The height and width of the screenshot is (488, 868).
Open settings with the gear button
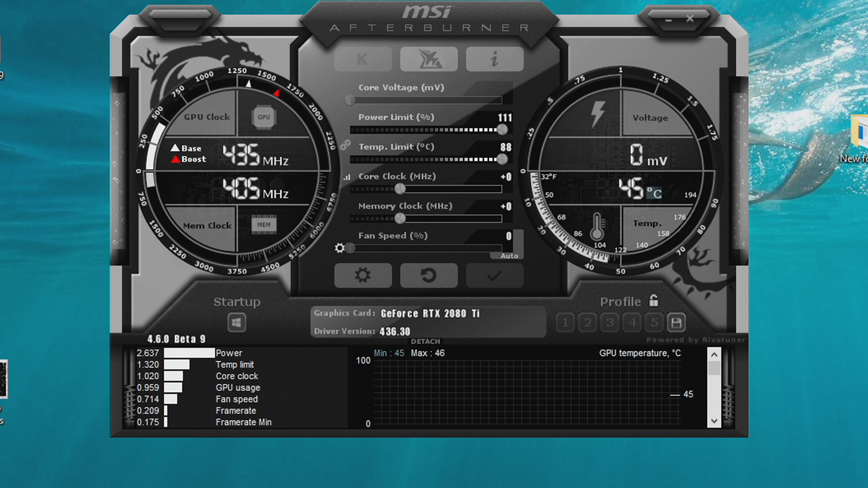(x=363, y=275)
